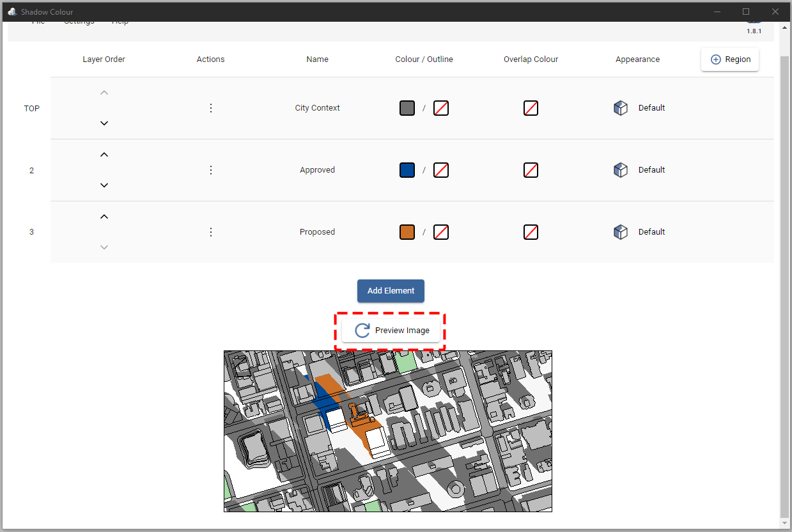Click the Appearance cube for Approved
Viewport: 792px width, 532px height.
620,169
